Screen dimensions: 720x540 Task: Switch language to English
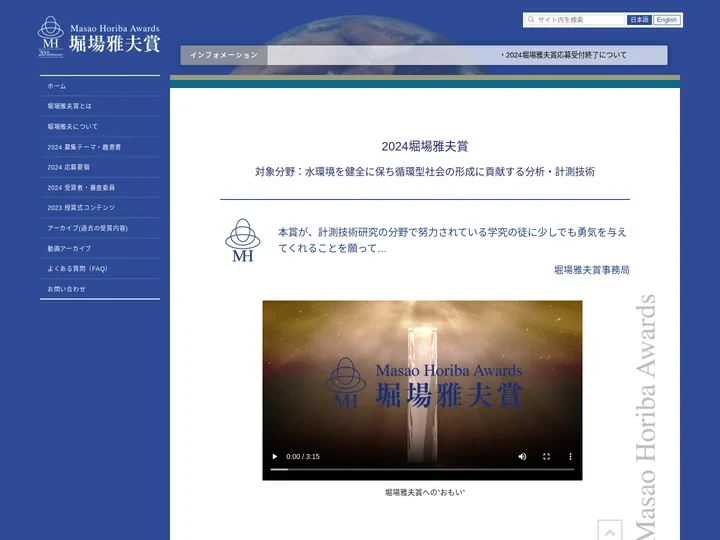pyautogui.click(x=667, y=20)
